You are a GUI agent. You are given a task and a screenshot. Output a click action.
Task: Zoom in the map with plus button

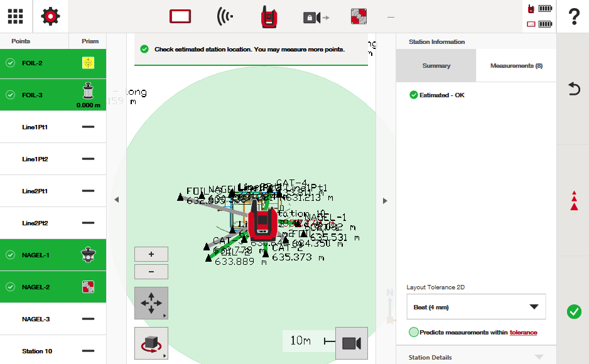(151, 254)
